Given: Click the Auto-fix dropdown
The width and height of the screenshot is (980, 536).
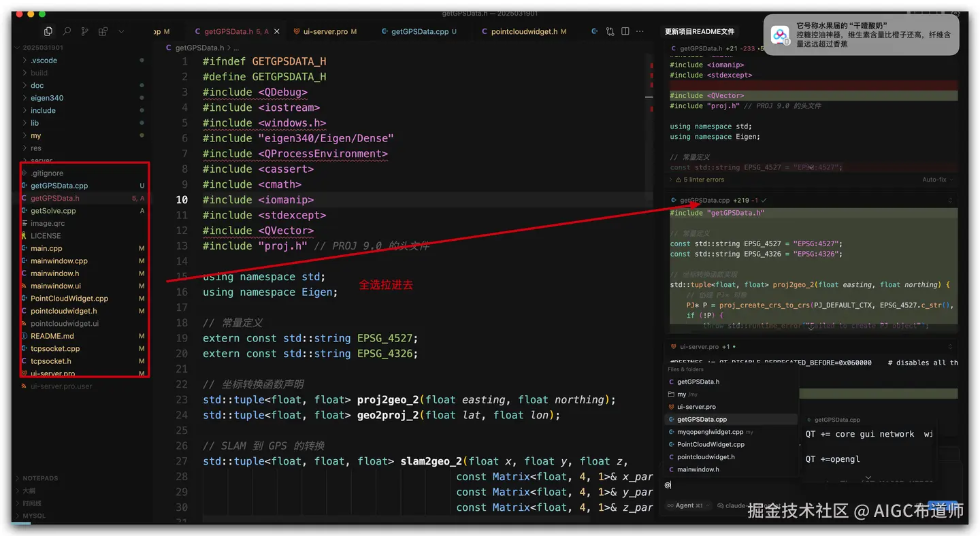Looking at the screenshot, I should click(x=938, y=180).
